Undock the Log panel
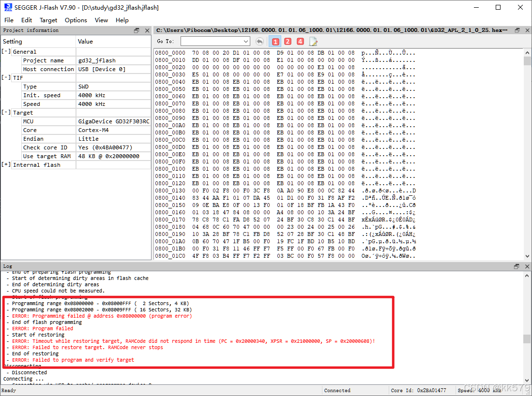This screenshot has height=396, width=532. [517, 266]
